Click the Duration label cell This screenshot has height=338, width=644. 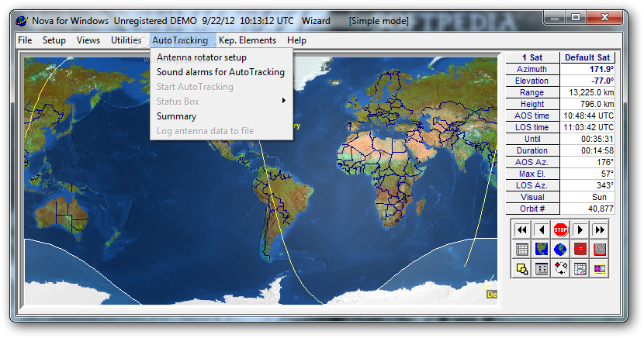pyautogui.click(x=532, y=150)
